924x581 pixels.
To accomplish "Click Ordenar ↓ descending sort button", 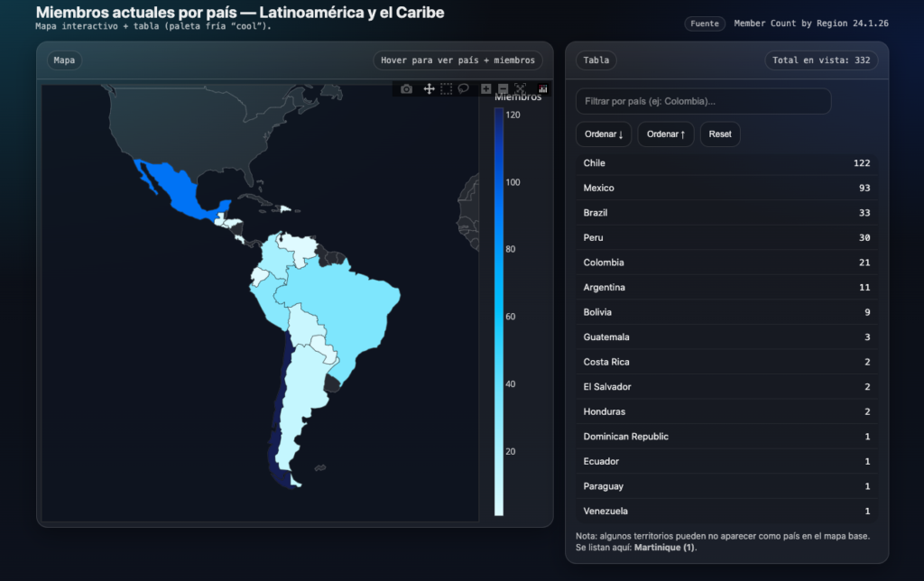I will click(604, 134).
